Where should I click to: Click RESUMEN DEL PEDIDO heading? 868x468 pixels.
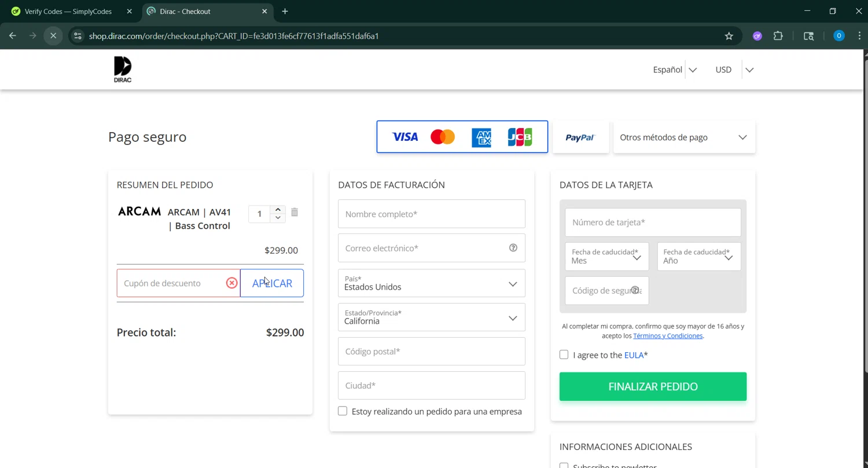[165, 185]
